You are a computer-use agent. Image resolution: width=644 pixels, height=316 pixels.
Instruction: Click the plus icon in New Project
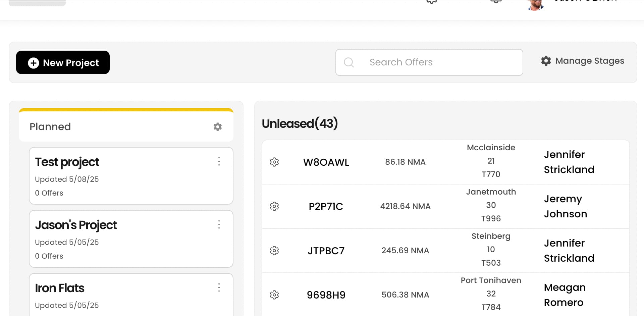33,63
